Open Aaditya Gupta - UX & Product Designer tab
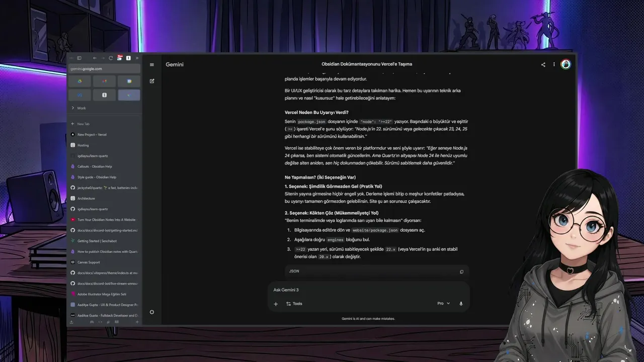The image size is (644, 362). pos(105,305)
